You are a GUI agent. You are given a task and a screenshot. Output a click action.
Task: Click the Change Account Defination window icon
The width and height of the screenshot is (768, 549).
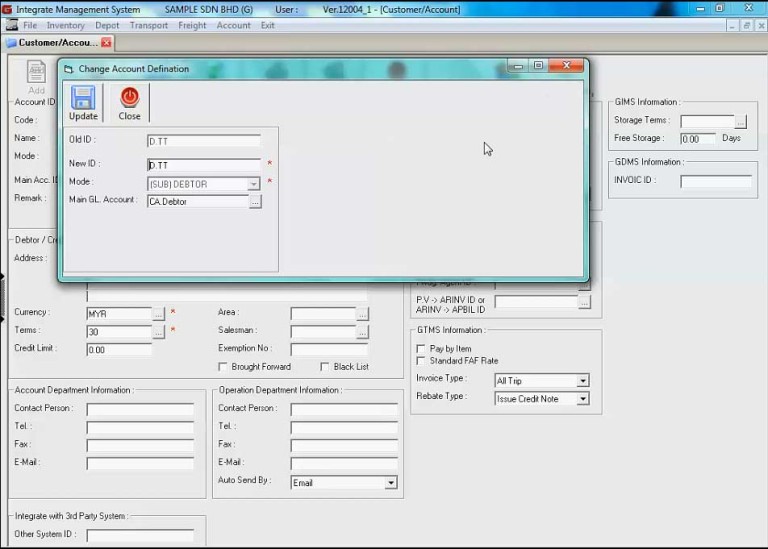click(69, 69)
